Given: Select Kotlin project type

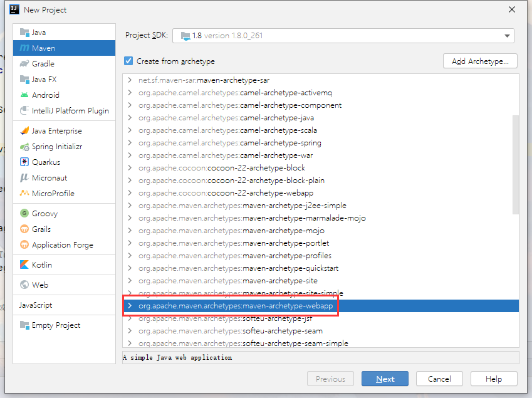Looking at the screenshot, I should pyautogui.click(x=64, y=264).
